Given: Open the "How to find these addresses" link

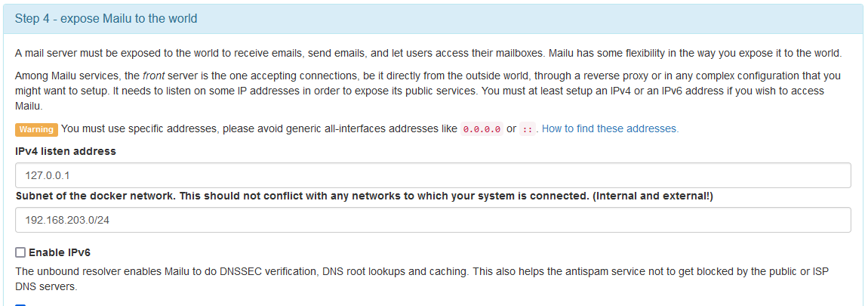Looking at the screenshot, I should [x=610, y=128].
